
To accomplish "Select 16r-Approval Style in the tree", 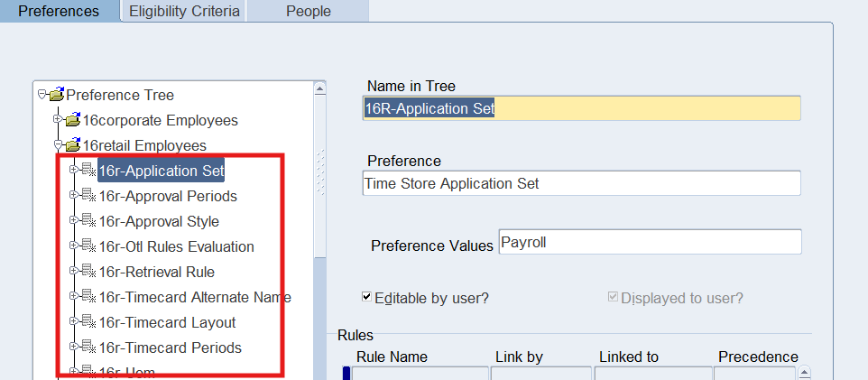I will point(159,221).
